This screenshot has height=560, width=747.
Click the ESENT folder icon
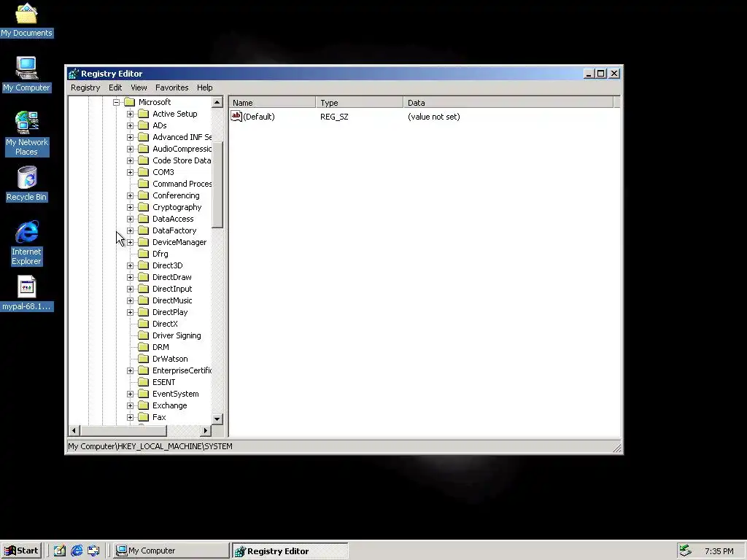(144, 382)
